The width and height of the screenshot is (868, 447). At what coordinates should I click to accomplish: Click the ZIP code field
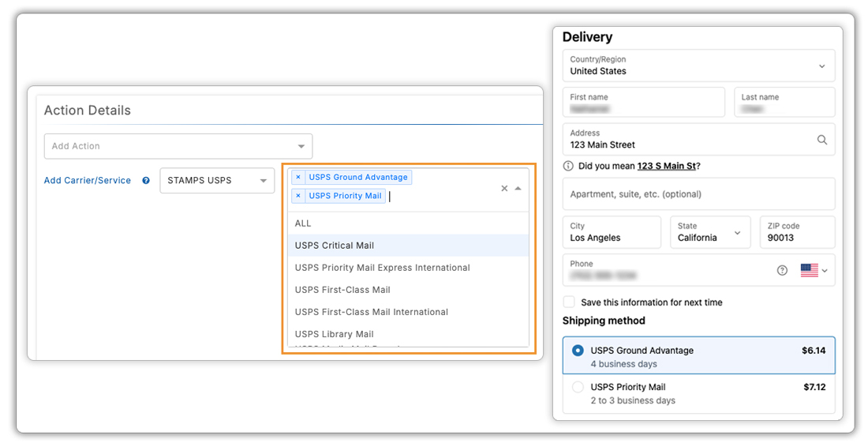797,232
